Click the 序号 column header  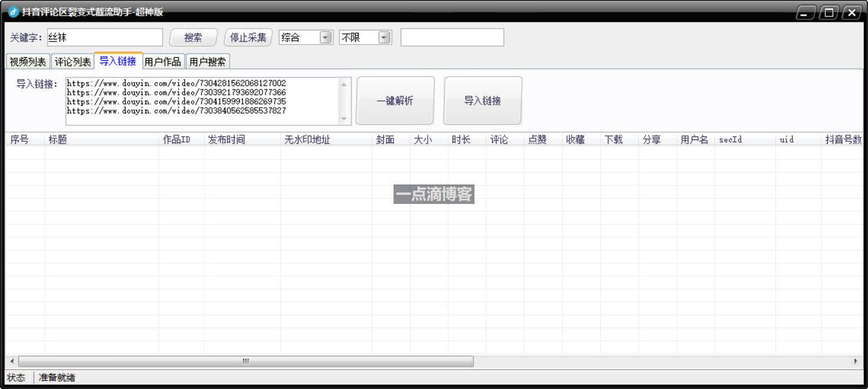click(25, 139)
